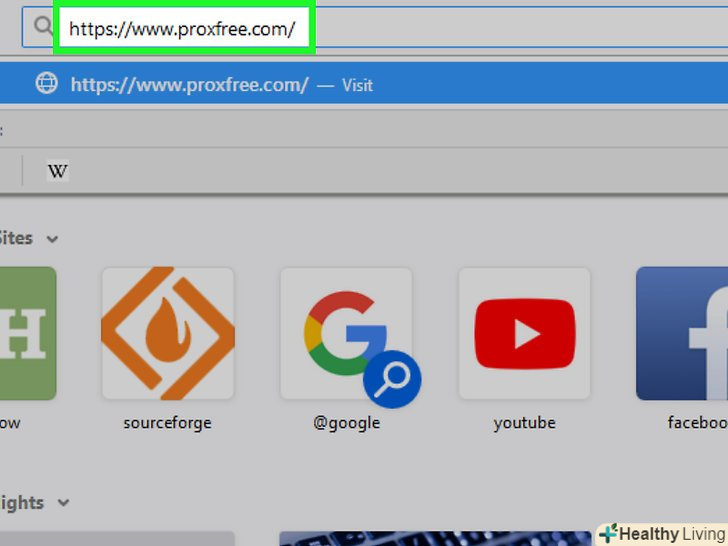728x546 pixels.
Task: Select the proxfree.com Visit suggestion
Action: (364, 84)
